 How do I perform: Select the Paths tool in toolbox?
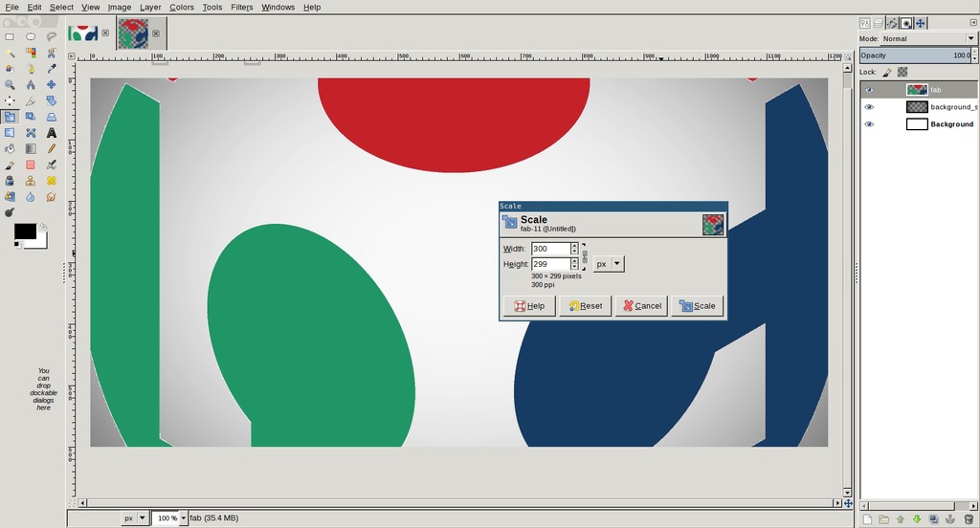point(31,69)
